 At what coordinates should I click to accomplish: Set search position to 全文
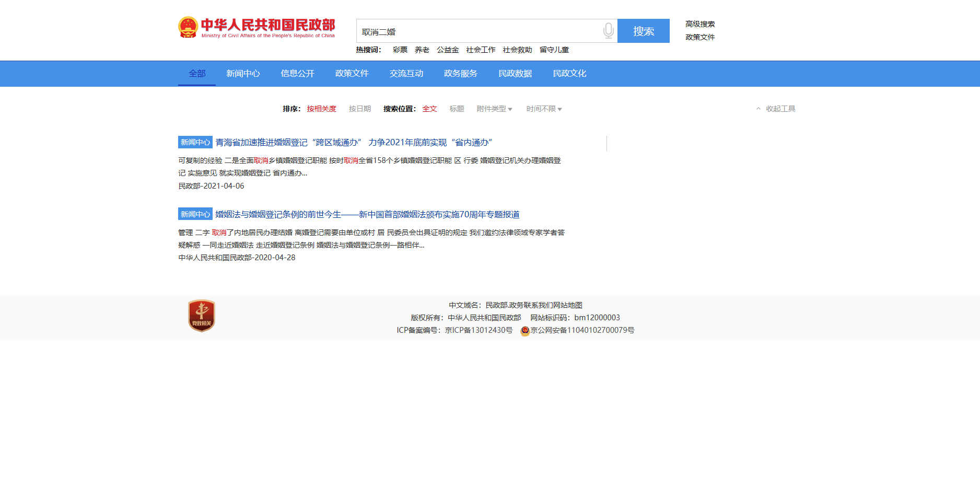[429, 109]
